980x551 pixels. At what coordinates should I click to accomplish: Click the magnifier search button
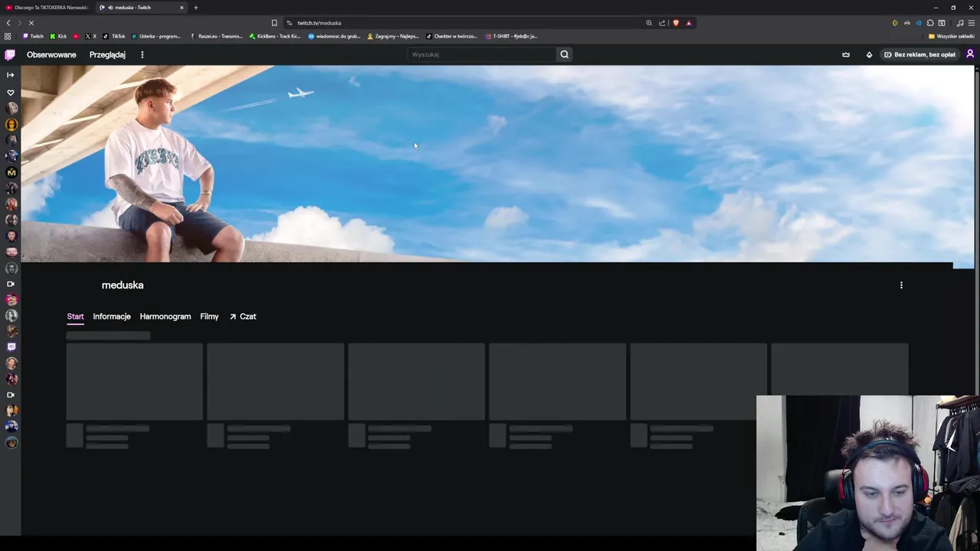[564, 54]
